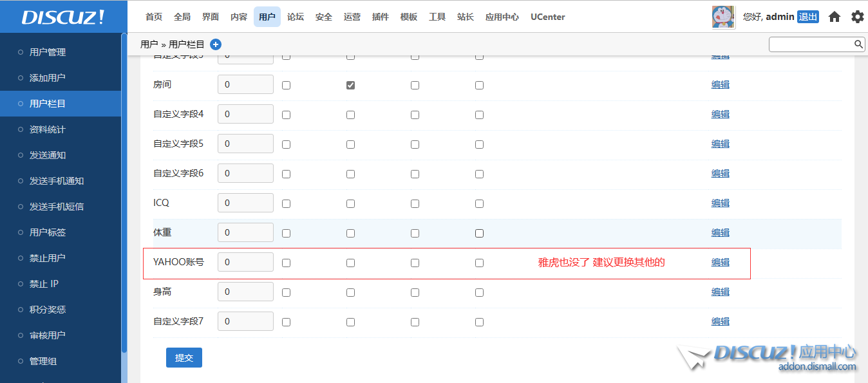Click 编辑 link for YAHOO账号
This screenshot has width=868, height=383.
[720, 263]
